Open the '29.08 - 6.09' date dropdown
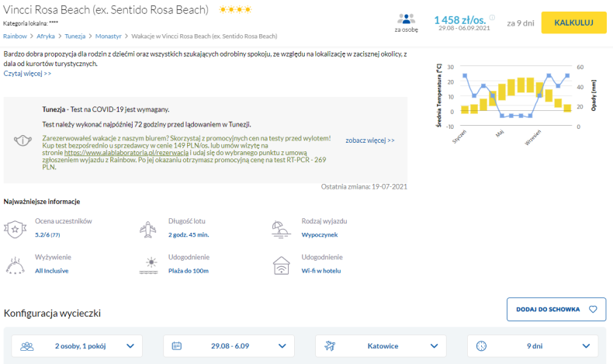This screenshot has height=364, width=613. tap(229, 346)
